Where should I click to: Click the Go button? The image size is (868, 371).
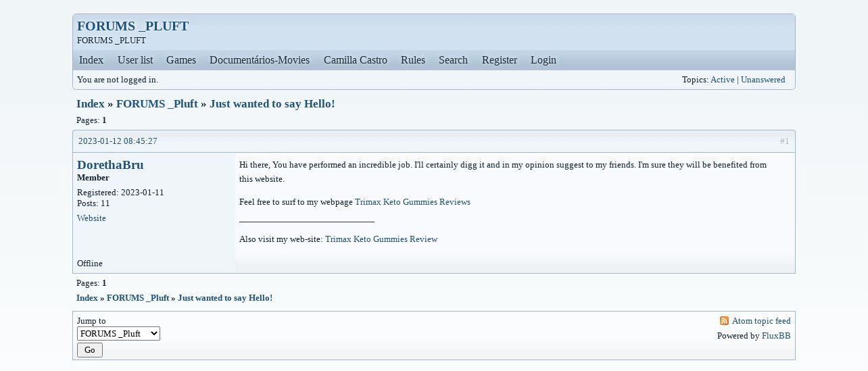pos(90,350)
